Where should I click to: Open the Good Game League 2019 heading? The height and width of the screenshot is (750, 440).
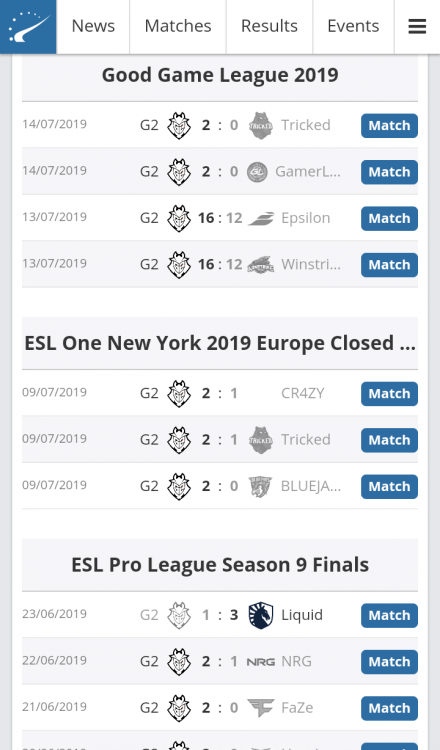[x=220, y=75]
